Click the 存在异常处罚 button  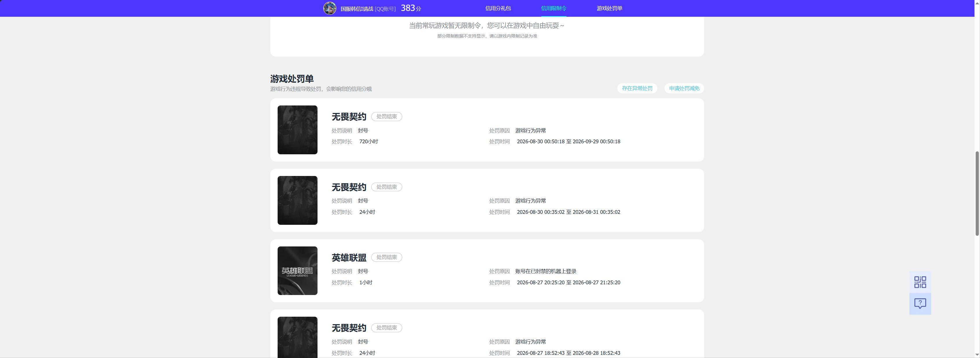pyautogui.click(x=637, y=88)
